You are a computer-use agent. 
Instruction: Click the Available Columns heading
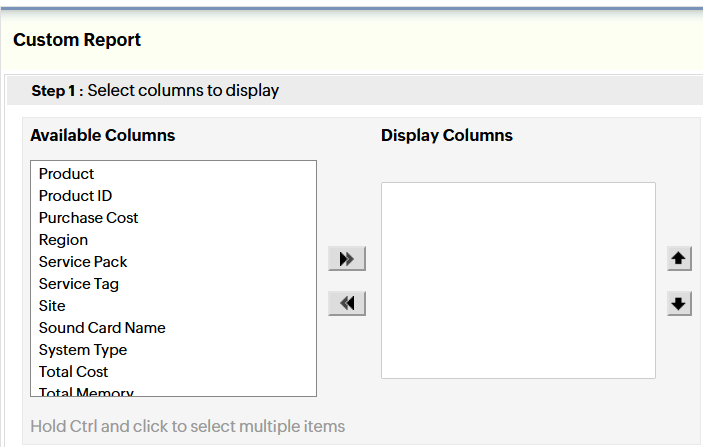click(x=102, y=135)
